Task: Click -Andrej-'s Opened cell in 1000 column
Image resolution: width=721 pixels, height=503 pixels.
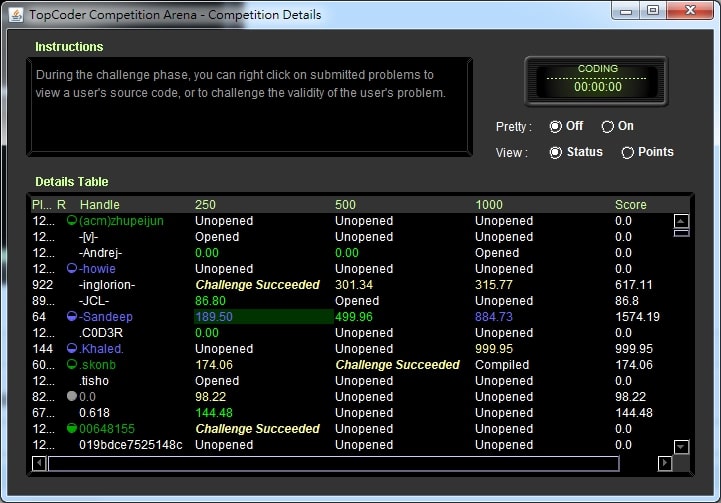Action: pyautogui.click(x=497, y=253)
